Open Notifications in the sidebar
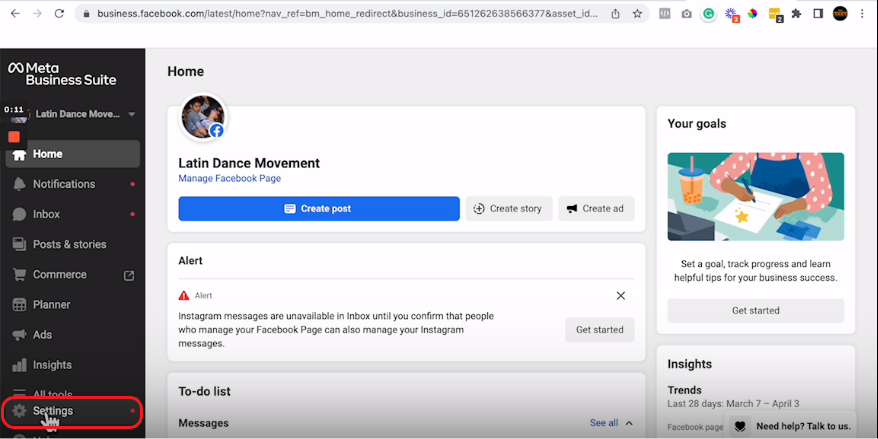The width and height of the screenshot is (878, 439). [73, 184]
